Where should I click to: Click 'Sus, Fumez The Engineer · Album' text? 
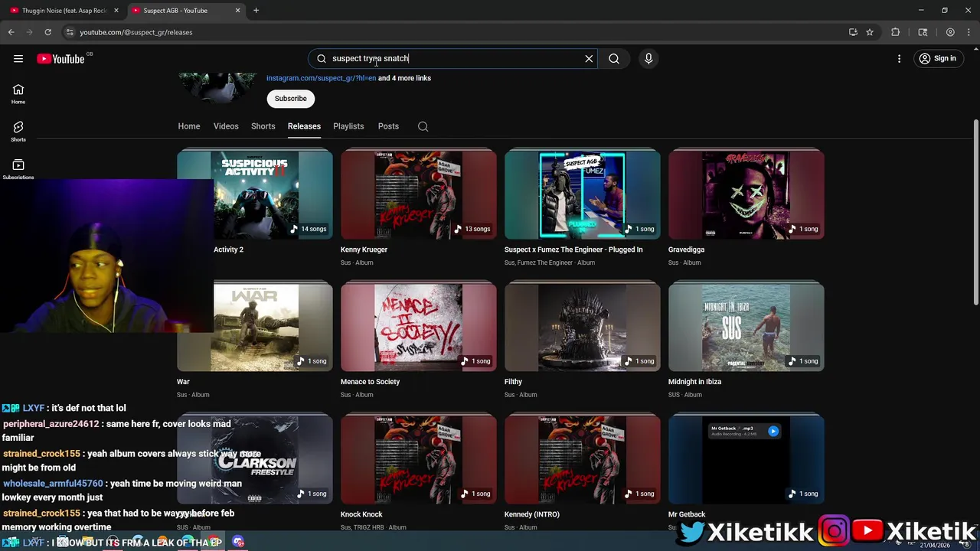click(x=550, y=262)
